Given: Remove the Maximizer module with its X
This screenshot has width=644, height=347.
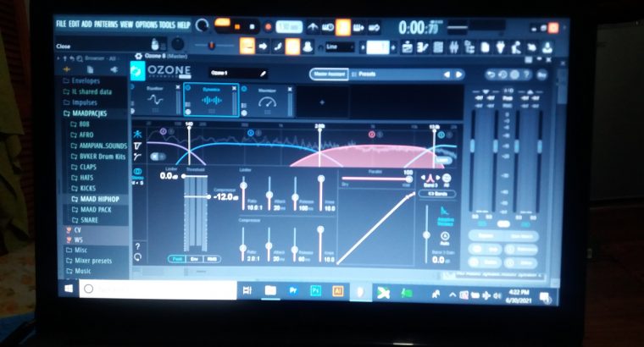Looking at the screenshot, I should [x=290, y=89].
